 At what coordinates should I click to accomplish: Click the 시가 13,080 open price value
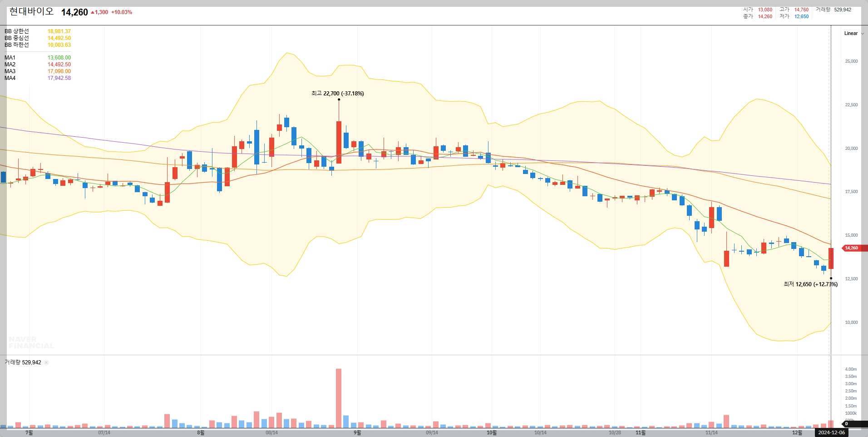tap(765, 10)
